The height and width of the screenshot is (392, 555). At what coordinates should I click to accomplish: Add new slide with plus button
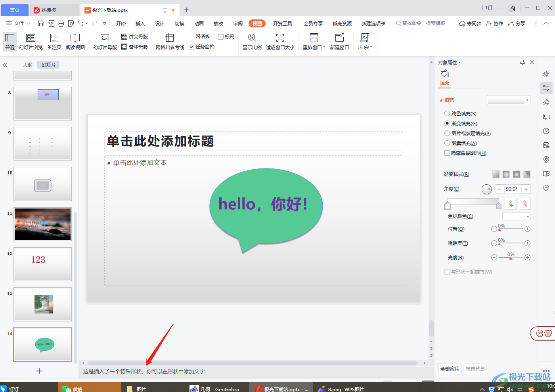pos(39,371)
